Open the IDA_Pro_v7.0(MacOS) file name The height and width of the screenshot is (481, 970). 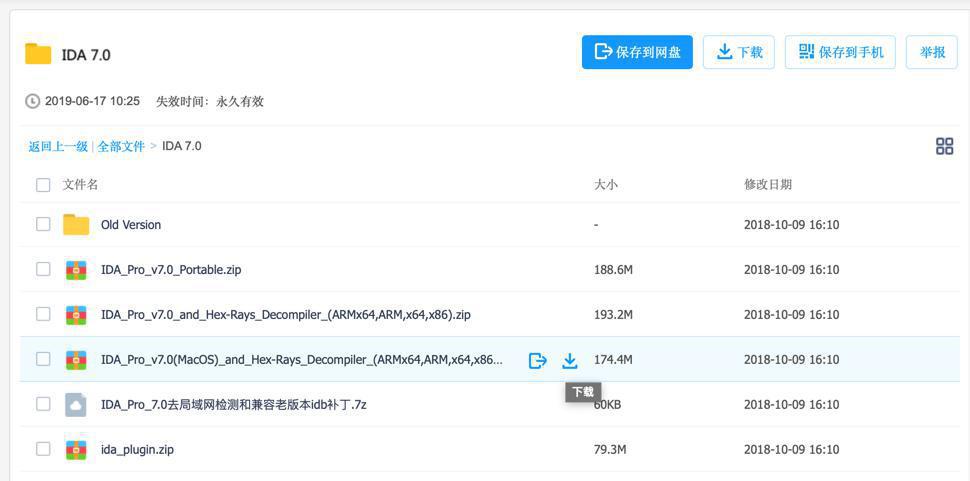[x=302, y=360]
